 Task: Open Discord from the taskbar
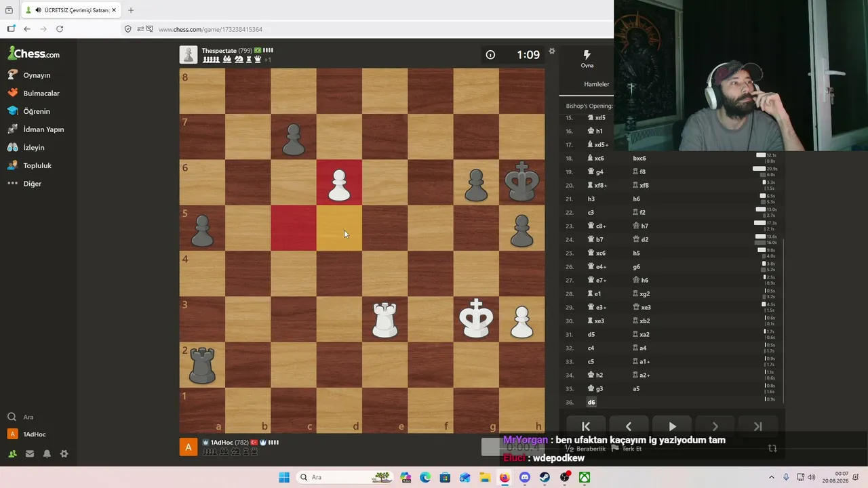[525, 477]
